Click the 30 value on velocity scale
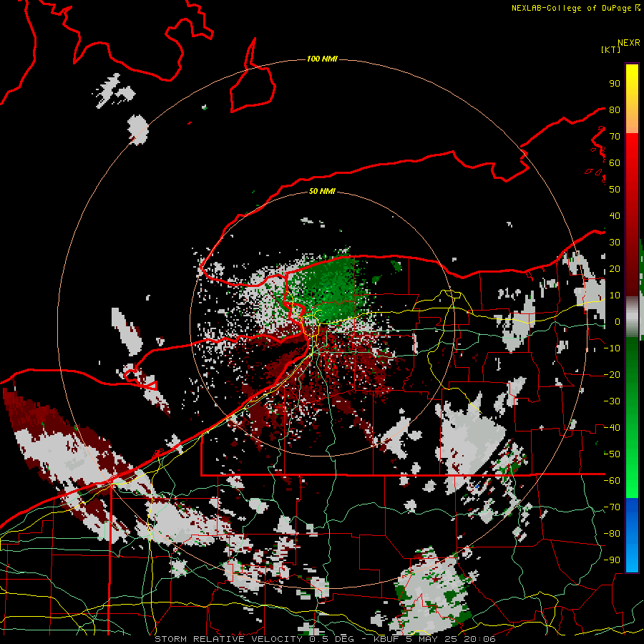Screen dimensions: 644x644 (615, 243)
